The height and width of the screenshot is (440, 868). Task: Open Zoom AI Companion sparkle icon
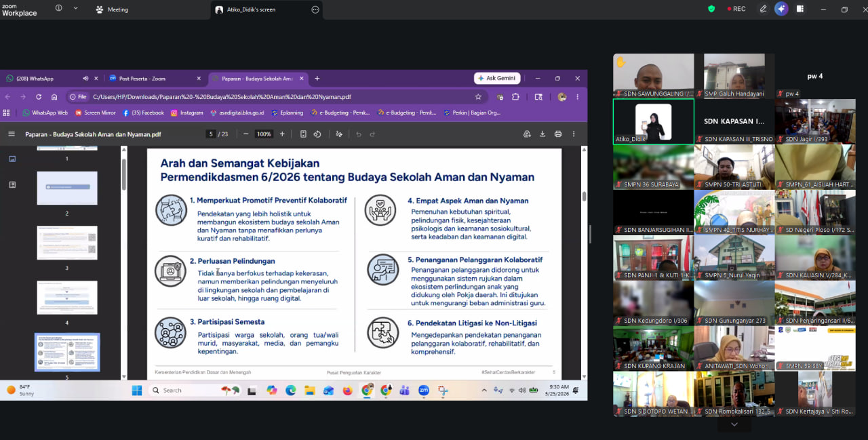pyautogui.click(x=781, y=9)
